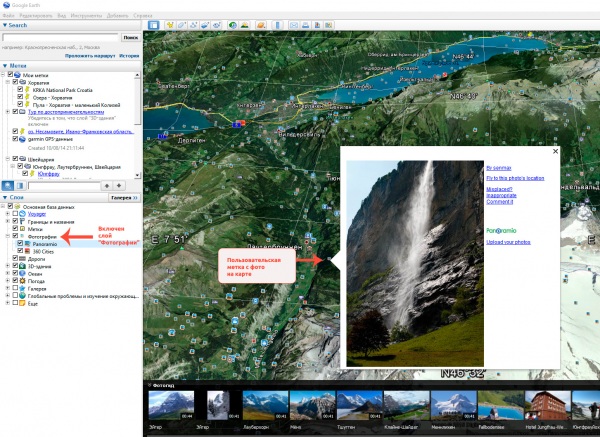
Task: Click the 3D buildings (3D-здания) layer icon
Action: 23,266
